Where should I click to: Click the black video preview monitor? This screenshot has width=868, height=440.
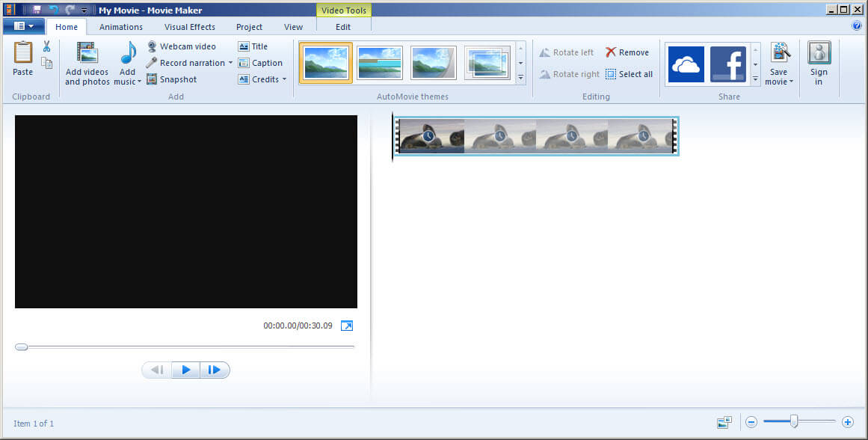pyautogui.click(x=186, y=212)
